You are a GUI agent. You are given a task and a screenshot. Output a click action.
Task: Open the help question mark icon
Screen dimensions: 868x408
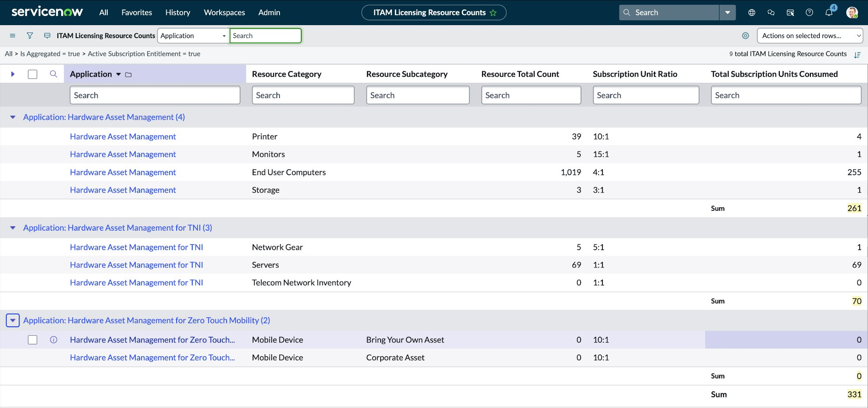(809, 13)
